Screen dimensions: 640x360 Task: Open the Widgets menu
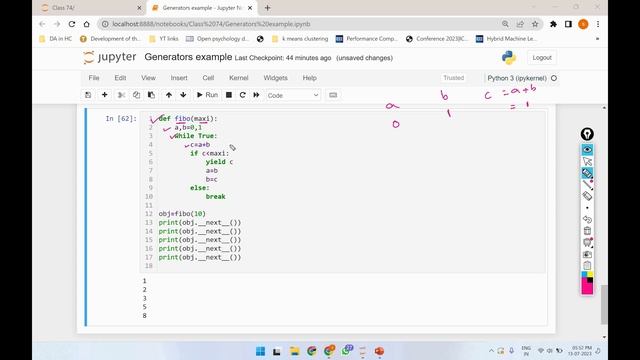coord(276,78)
